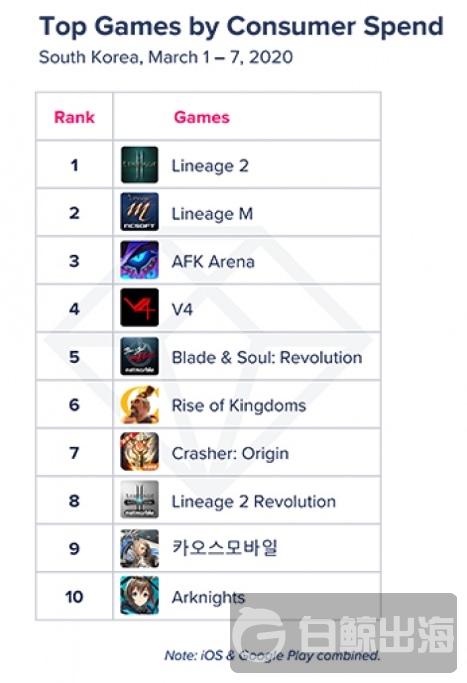Click the Lineage 2 game name
The width and height of the screenshot is (467, 683).
[210, 166]
